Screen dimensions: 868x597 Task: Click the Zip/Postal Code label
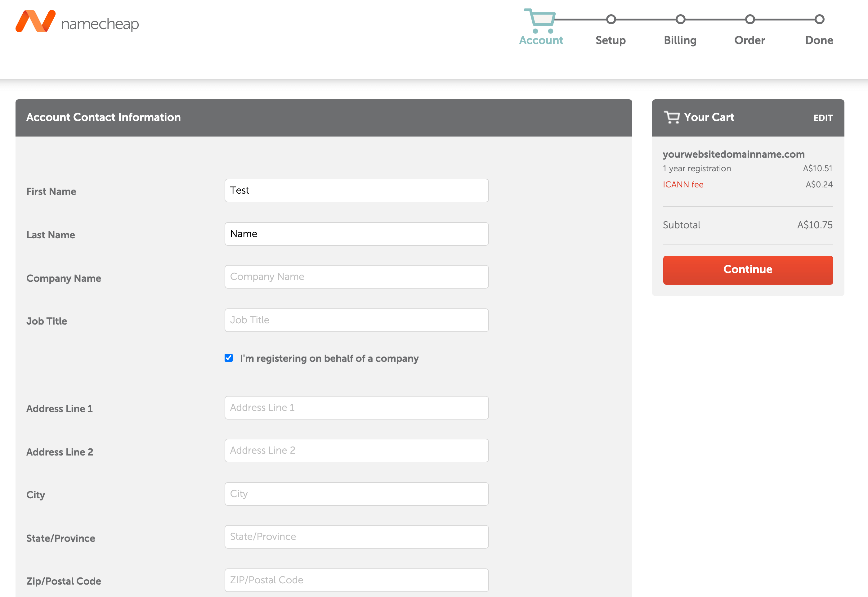pos(64,581)
